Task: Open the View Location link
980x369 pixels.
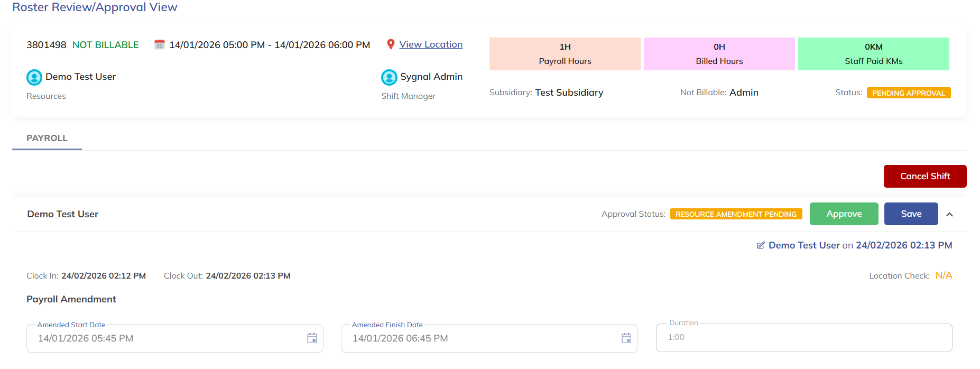Action: click(x=431, y=44)
